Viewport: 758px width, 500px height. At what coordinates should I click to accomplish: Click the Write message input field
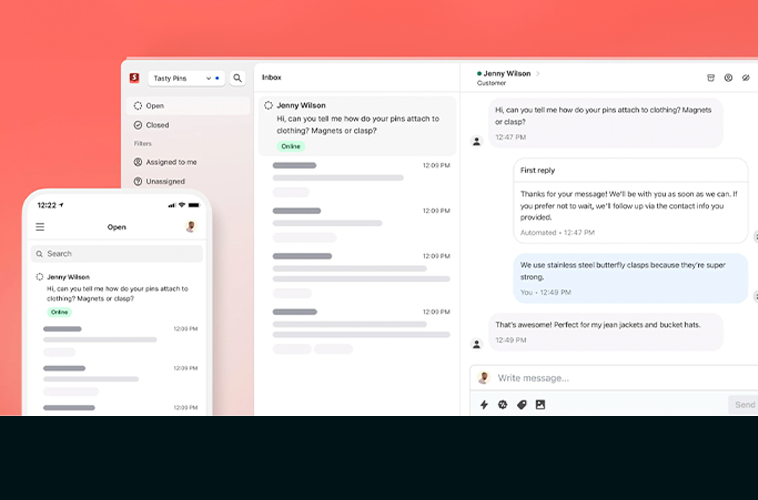pyautogui.click(x=610, y=378)
